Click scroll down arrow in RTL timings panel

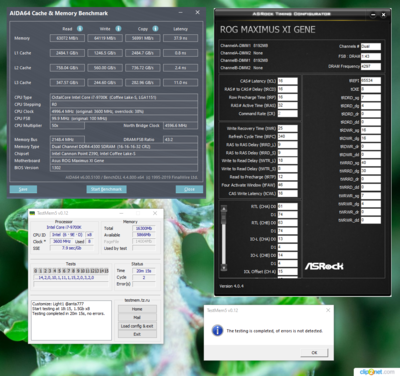pos(224,267)
